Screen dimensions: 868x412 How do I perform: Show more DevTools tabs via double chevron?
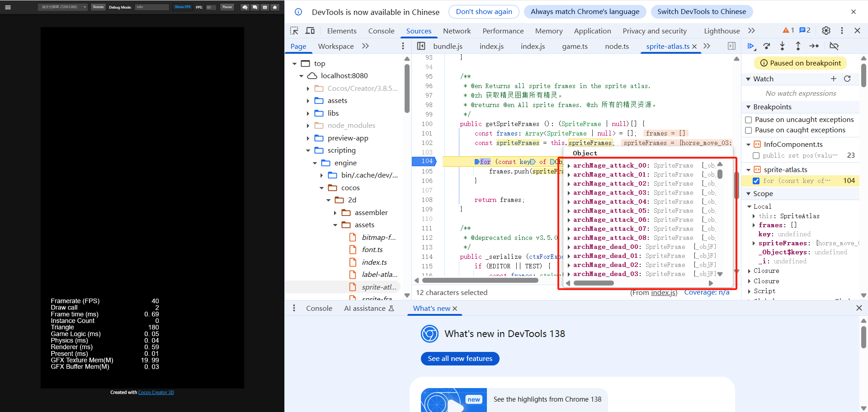point(751,31)
